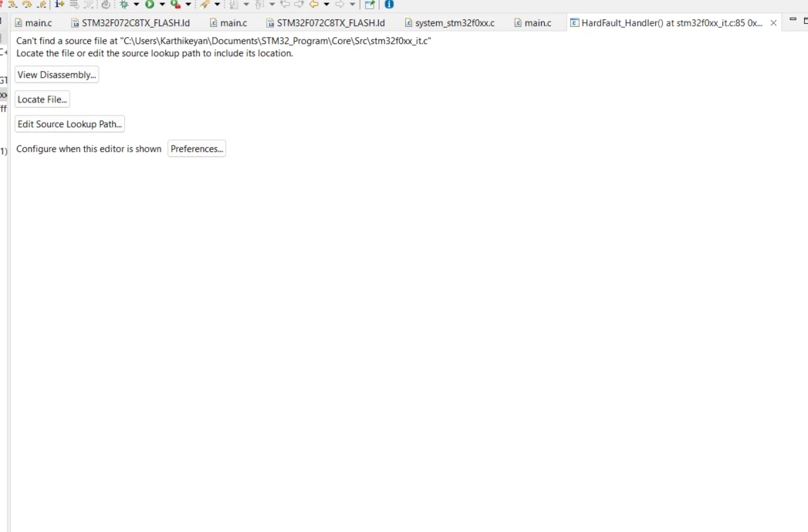Open main.c tab left of HardFault_Handler tab
Viewport: 808px width, 532px height.
click(532, 22)
